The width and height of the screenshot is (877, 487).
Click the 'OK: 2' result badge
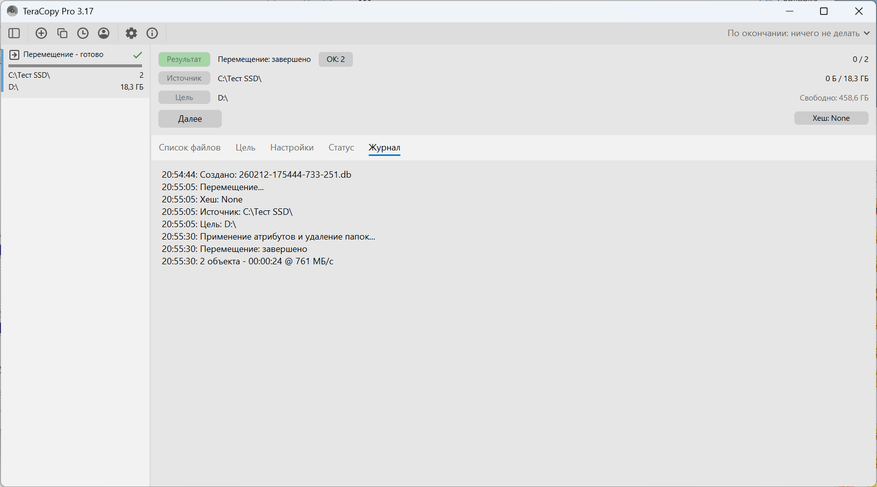tap(336, 59)
